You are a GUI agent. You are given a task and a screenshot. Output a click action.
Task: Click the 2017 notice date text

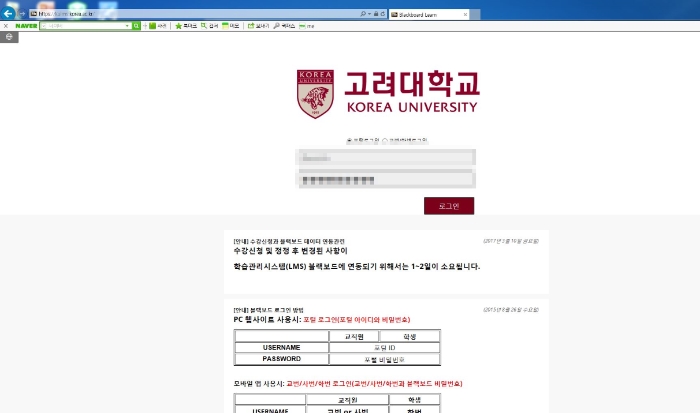click(511, 241)
